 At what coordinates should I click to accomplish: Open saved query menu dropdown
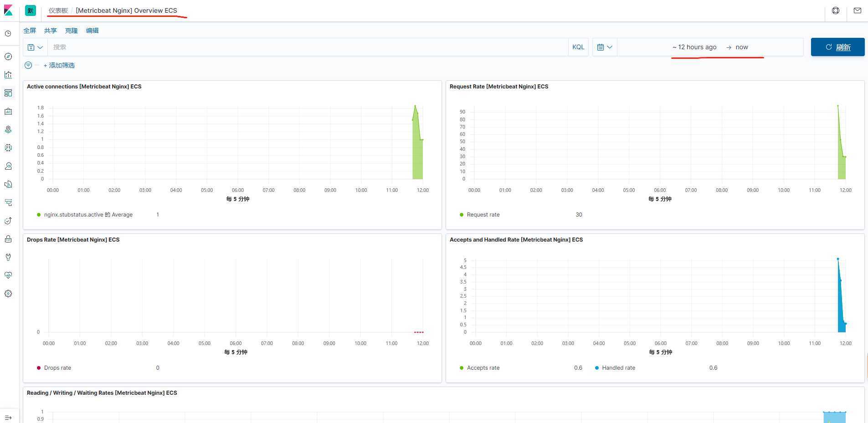[x=35, y=47]
